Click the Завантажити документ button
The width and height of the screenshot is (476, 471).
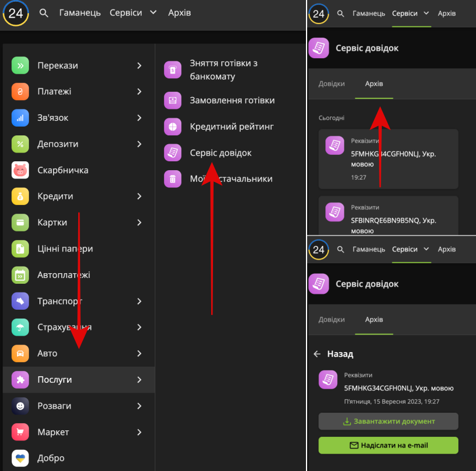point(388,422)
